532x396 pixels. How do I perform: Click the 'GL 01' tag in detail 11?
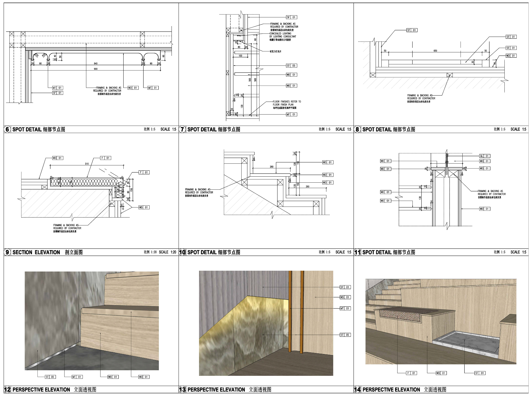click(485, 156)
